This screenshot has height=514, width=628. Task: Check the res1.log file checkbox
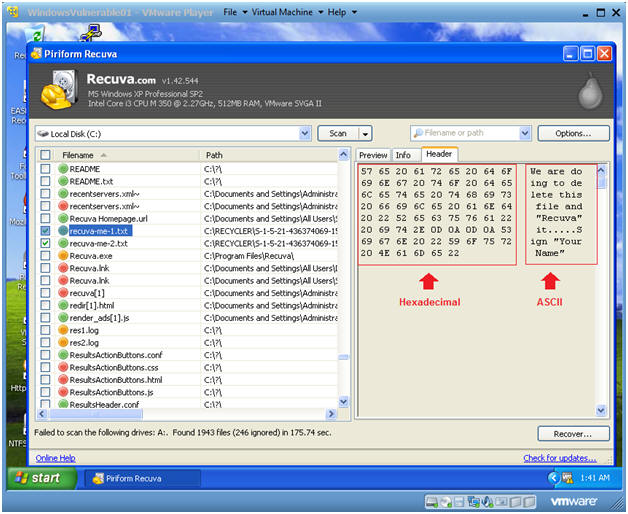[45, 330]
